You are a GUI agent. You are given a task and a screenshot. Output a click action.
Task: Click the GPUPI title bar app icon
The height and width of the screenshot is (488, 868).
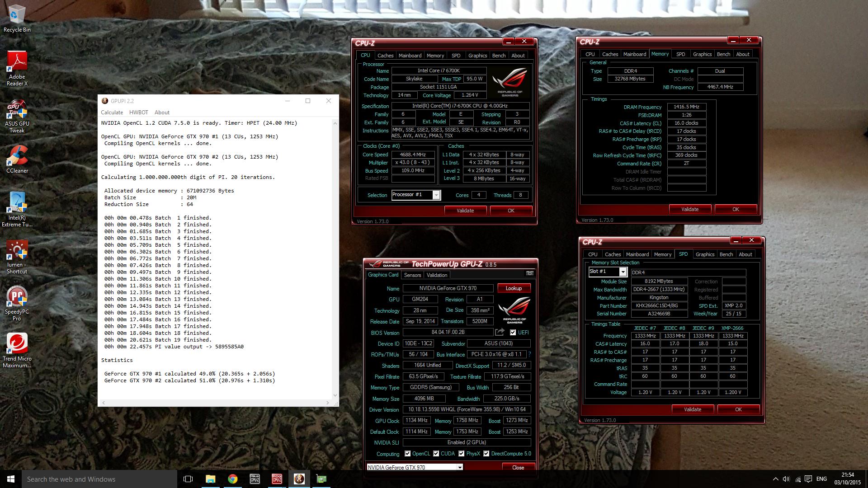pos(105,101)
